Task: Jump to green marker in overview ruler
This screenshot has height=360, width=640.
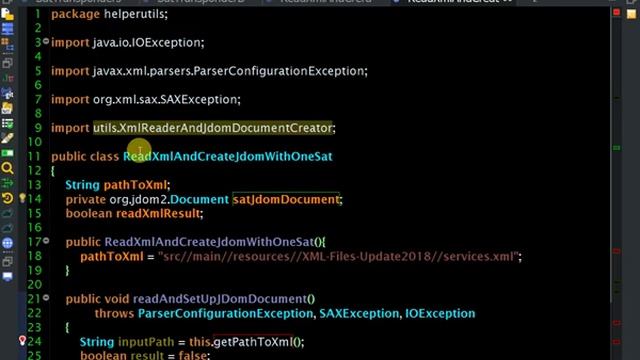Action: pos(617,148)
